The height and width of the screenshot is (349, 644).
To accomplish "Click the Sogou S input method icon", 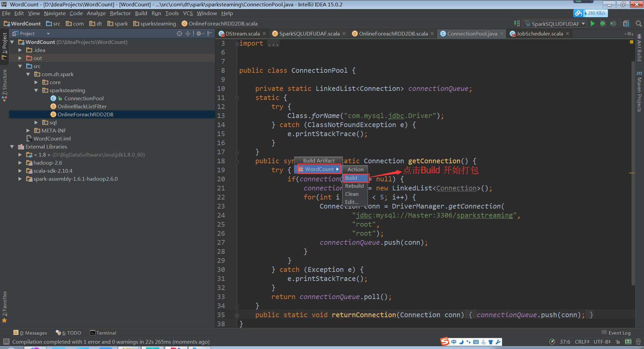I will click(x=445, y=342).
